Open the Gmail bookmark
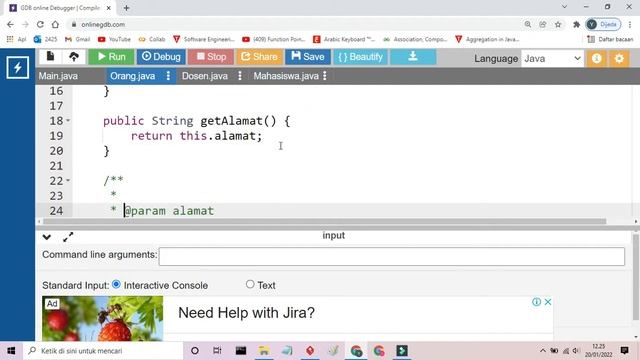Image resolution: width=640 pixels, height=360 pixels. 78,39
